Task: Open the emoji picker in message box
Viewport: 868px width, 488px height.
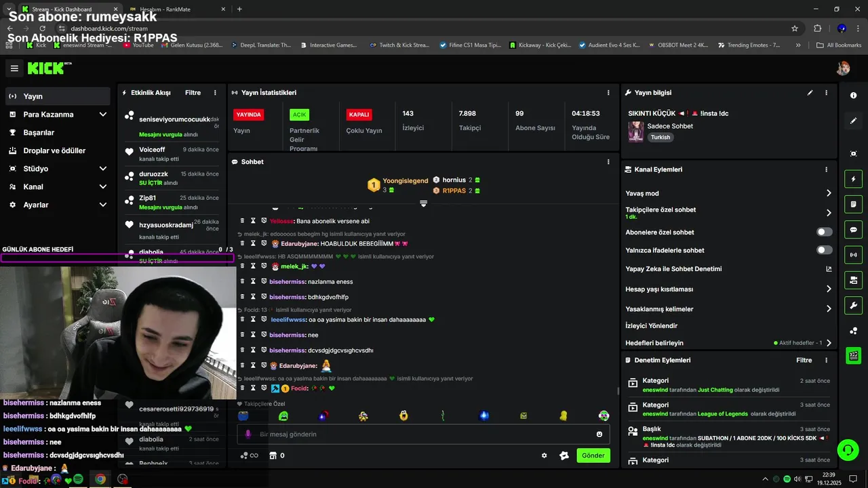Action: [599, 434]
